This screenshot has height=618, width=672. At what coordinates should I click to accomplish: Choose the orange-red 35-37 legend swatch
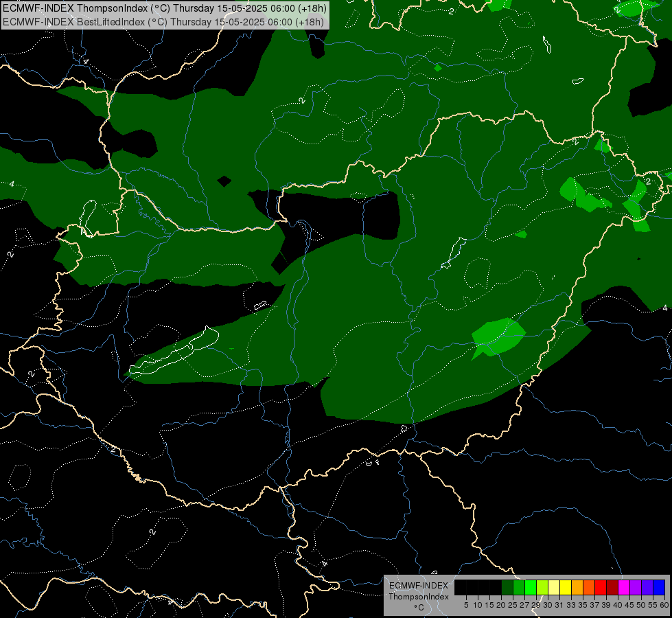coord(589,587)
